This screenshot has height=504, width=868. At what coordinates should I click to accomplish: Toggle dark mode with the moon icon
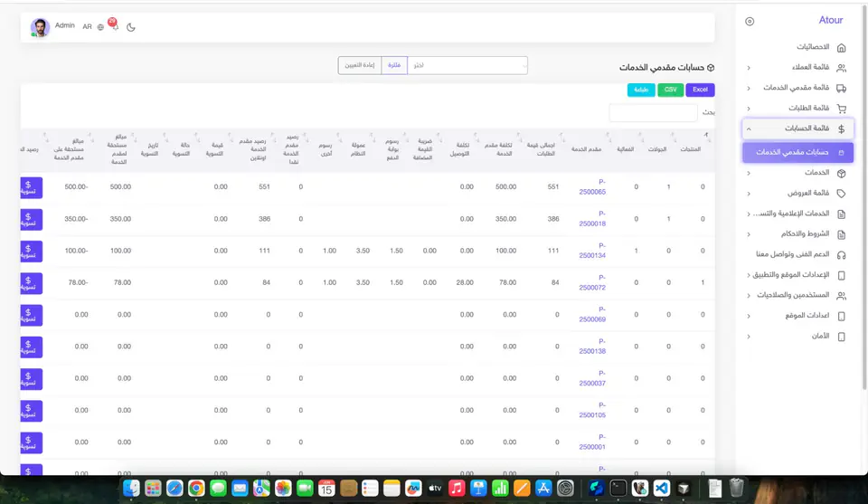(130, 27)
